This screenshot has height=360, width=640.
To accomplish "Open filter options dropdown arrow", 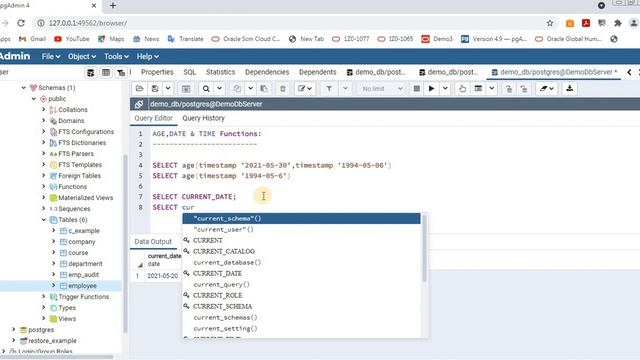I will coord(345,89).
